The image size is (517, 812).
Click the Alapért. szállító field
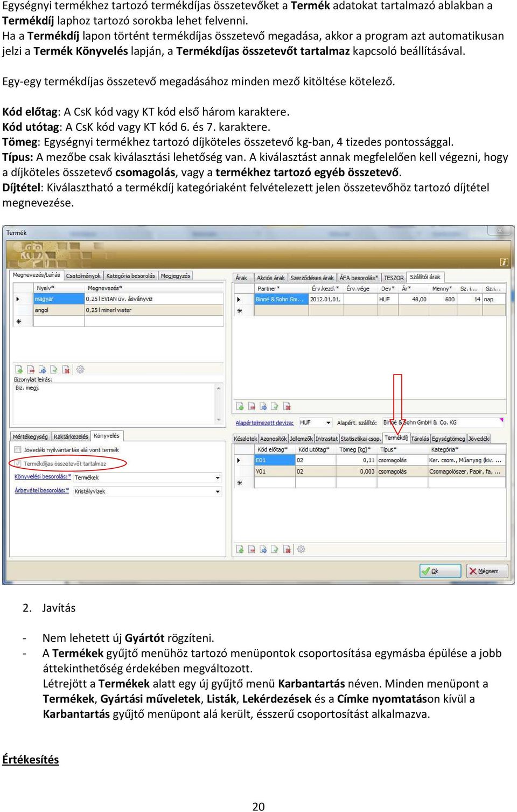pyautogui.click(x=443, y=422)
